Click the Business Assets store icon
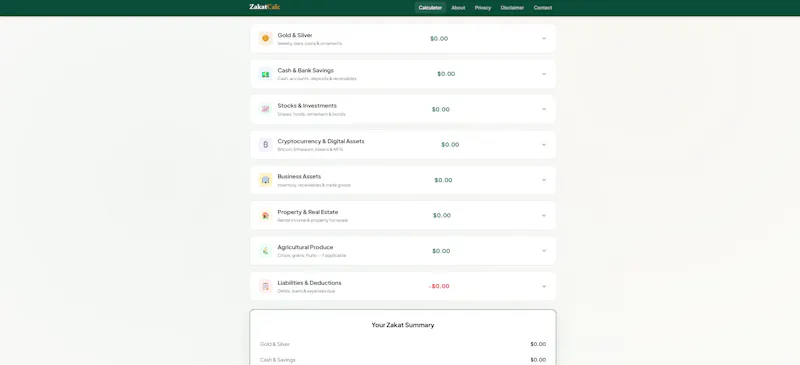This screenshot has width=800, height=365. 265,180
